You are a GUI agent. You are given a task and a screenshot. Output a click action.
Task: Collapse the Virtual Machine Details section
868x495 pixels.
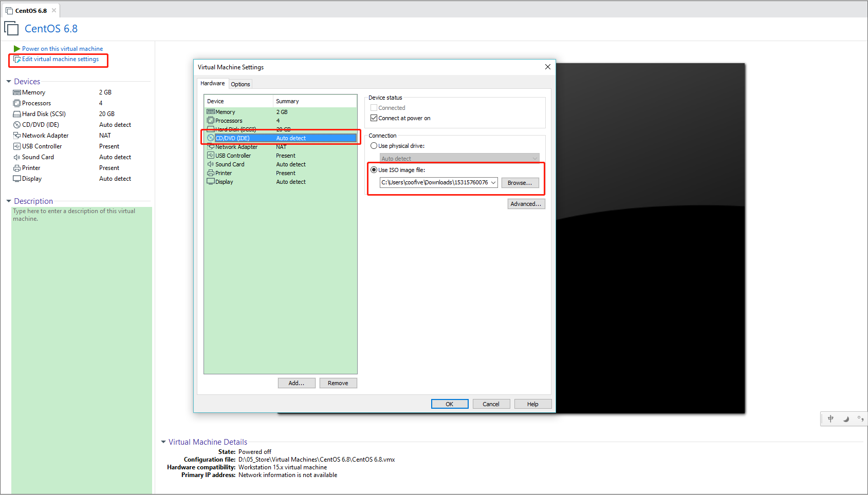click(163, 442)
